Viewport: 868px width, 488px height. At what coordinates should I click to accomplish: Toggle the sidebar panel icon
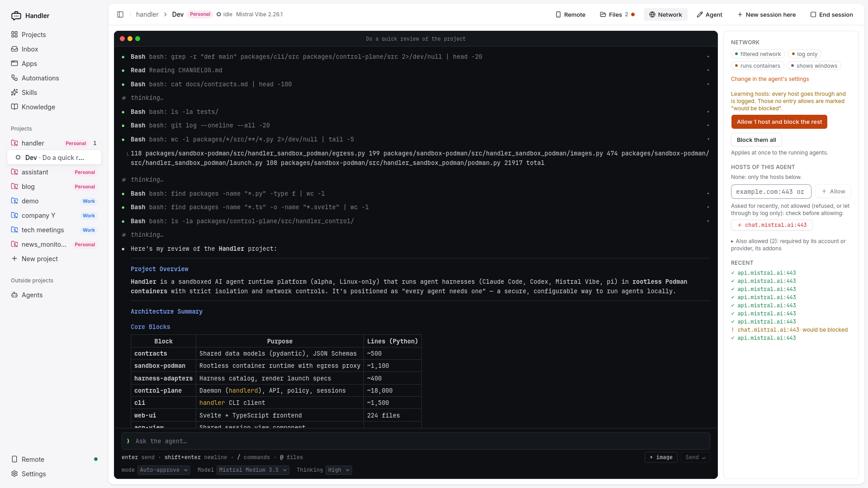120,14
